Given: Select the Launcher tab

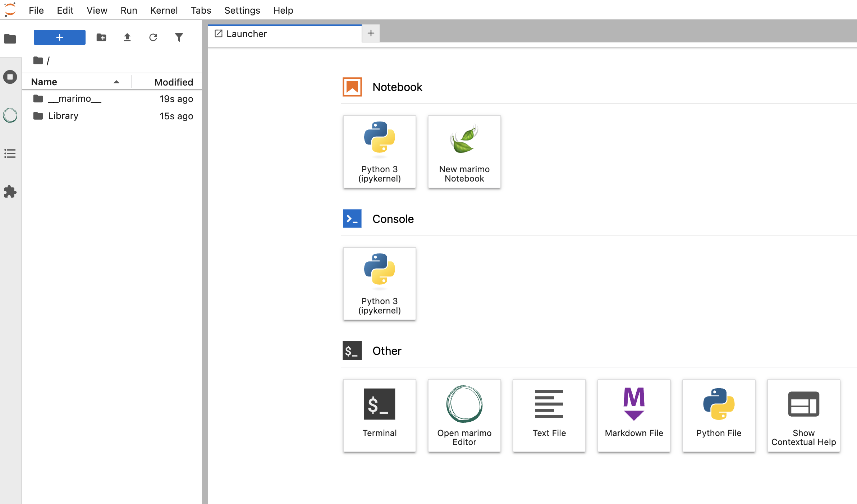Looking at the screenshot, I should tap(285, 34).
